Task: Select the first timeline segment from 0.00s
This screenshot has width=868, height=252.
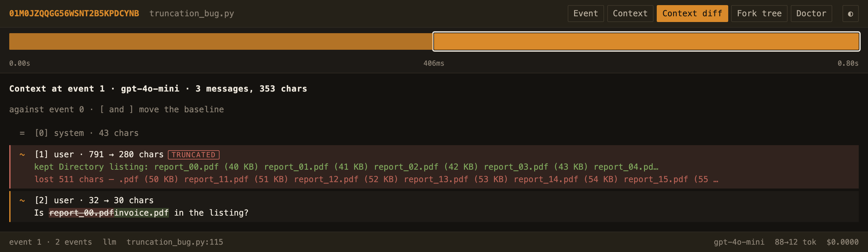Action: [x=221, y=41]
